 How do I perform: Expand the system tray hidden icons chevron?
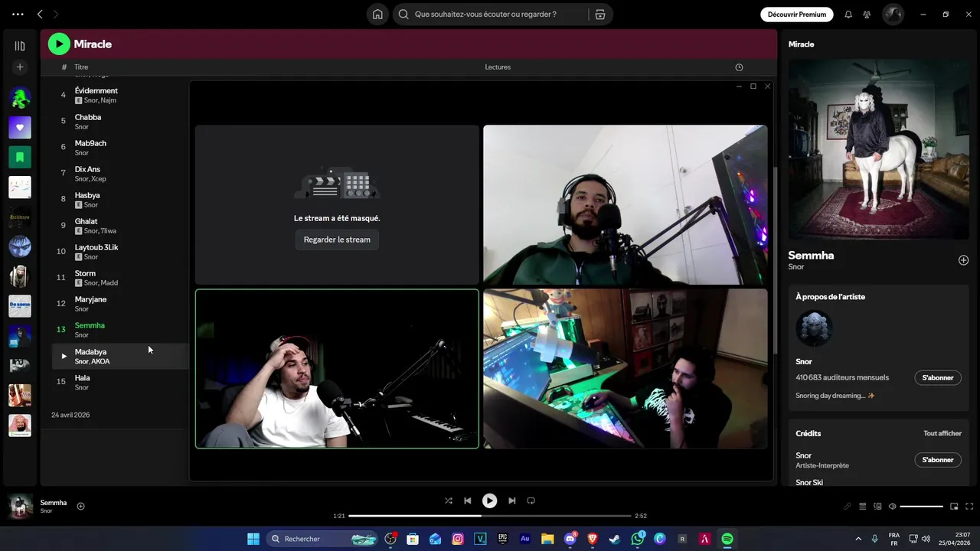(858, 539)
